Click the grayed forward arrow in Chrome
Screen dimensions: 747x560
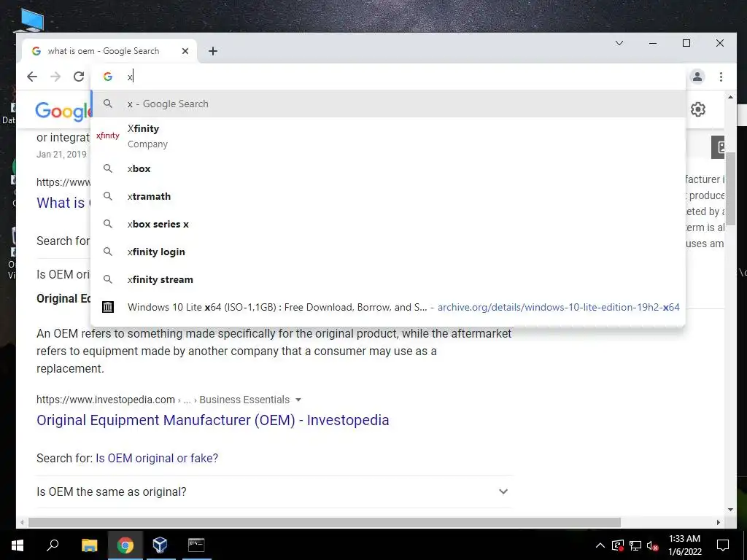click(x=55, y=77)
